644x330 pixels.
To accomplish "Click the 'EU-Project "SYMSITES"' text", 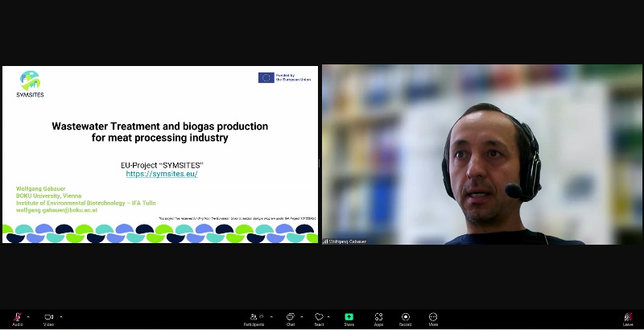I will tap(162, 166).
